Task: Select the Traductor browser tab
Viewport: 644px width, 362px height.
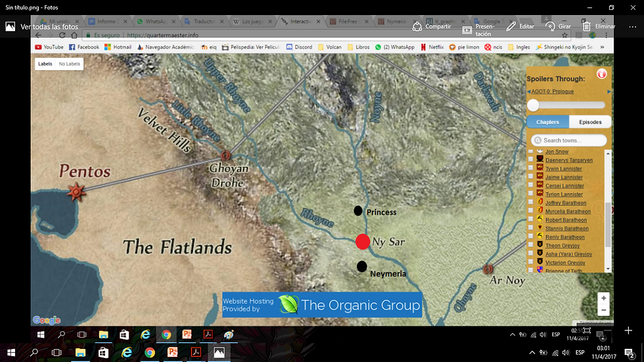Action: [x=203, y=21]
